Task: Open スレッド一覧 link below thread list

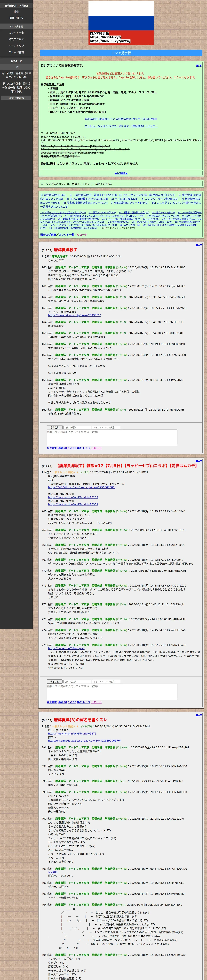Action: pos(66,235)
